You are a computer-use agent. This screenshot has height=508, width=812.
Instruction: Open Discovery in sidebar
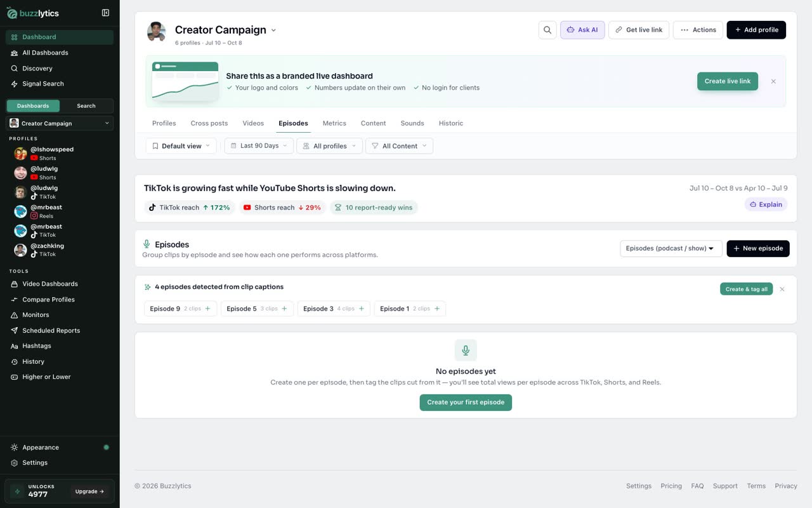[60, 69]
